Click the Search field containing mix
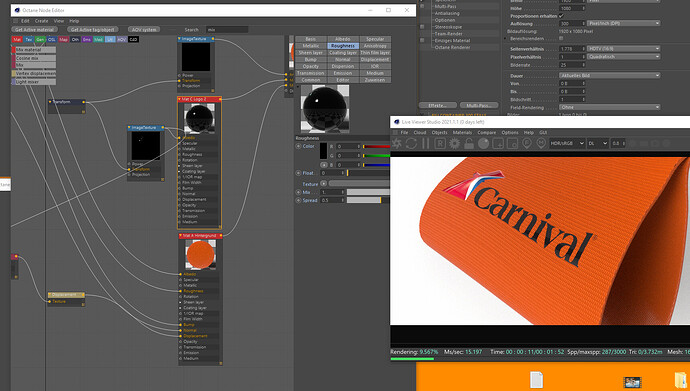690x391 pixels. (228, 29)
